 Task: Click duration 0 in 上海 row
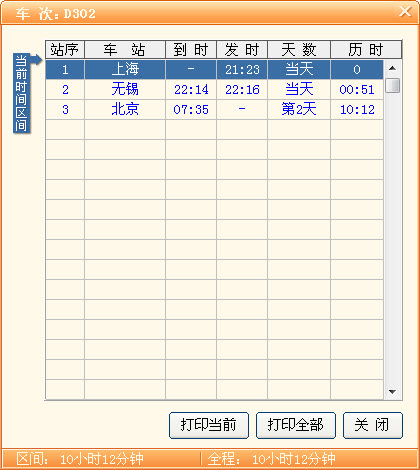357,69
